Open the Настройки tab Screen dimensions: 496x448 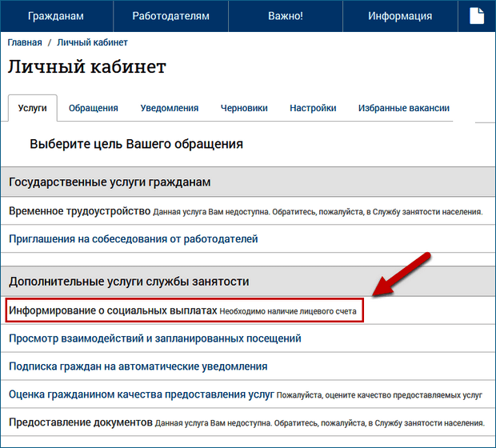313,108
